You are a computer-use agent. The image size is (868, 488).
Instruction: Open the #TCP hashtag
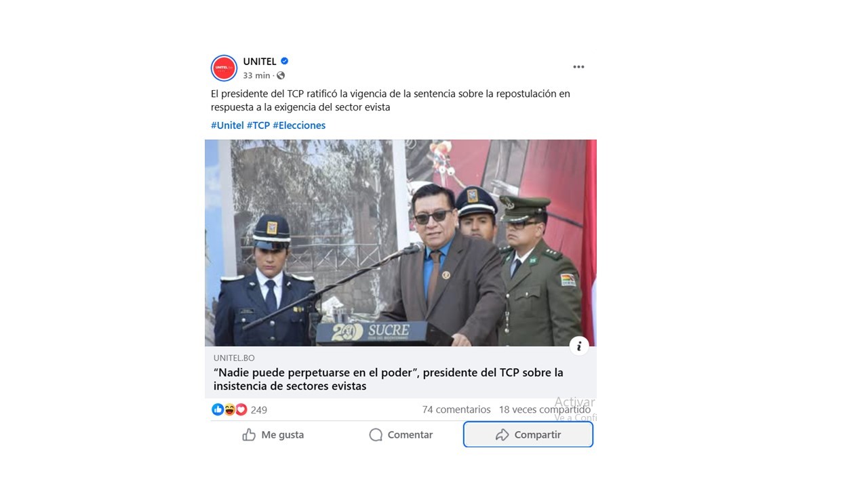[258, 125]
